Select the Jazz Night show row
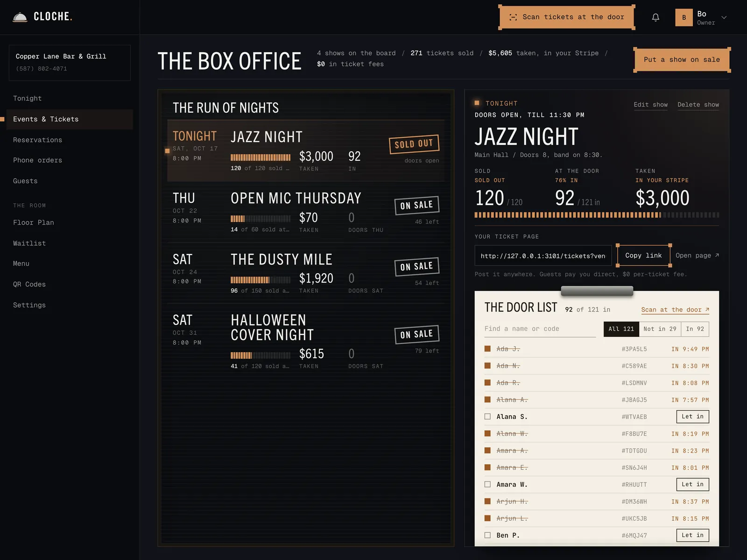This screenshot has width=747, height=560. tap(306, 151)
